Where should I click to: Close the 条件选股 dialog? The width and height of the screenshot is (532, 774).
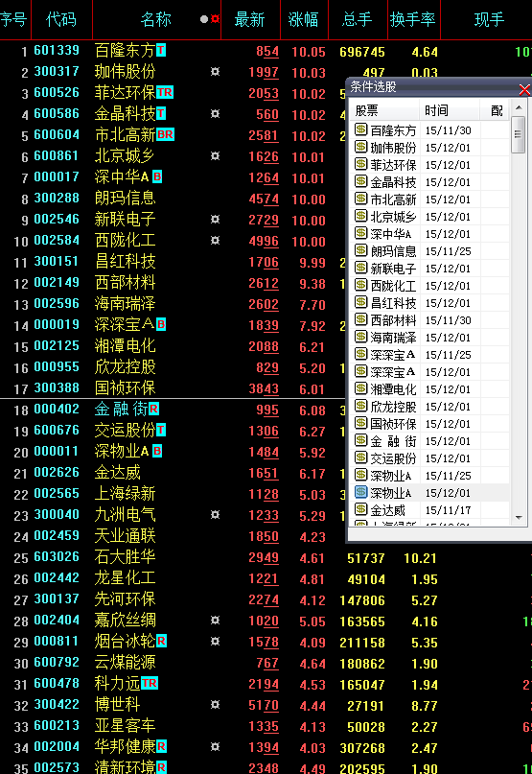click(524, 89)
